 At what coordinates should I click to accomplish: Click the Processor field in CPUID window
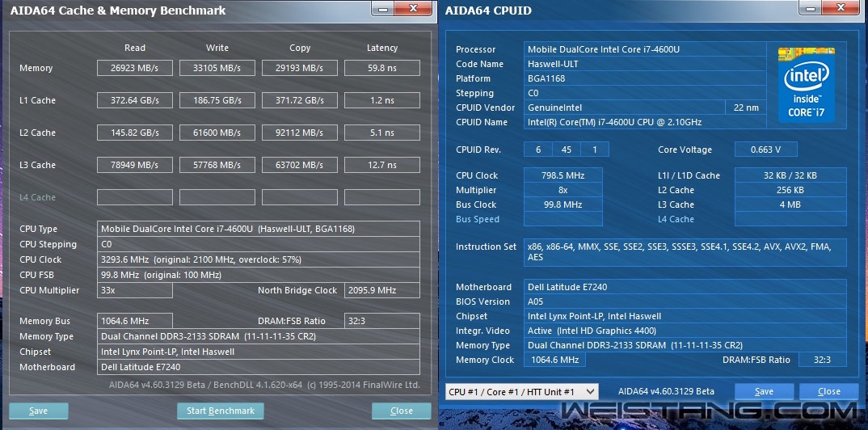[645, 49]
